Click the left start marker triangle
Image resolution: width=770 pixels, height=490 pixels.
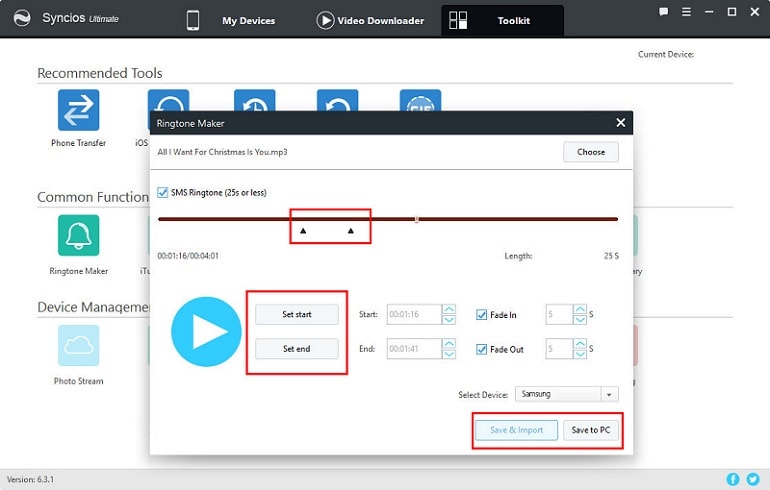[303, 230]
